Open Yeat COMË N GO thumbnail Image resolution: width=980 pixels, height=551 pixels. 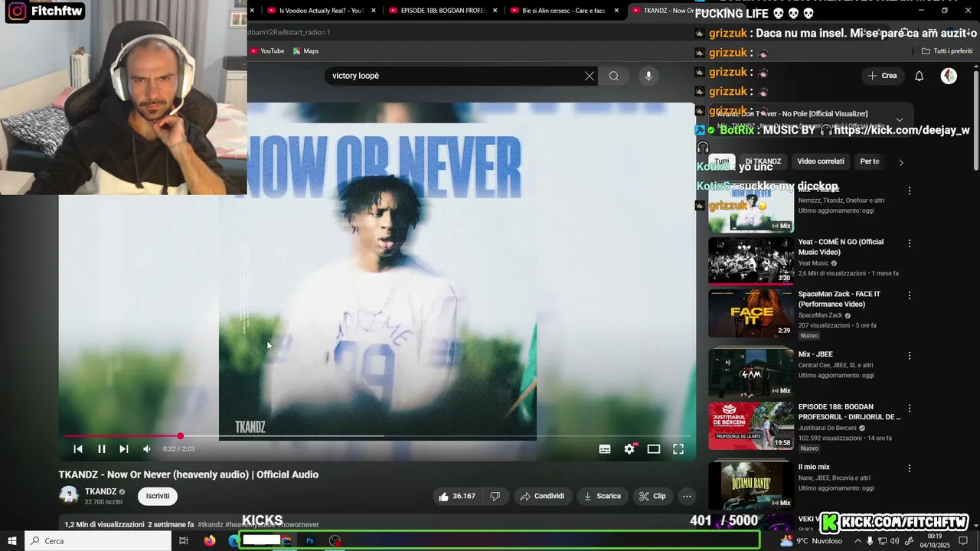751,260
